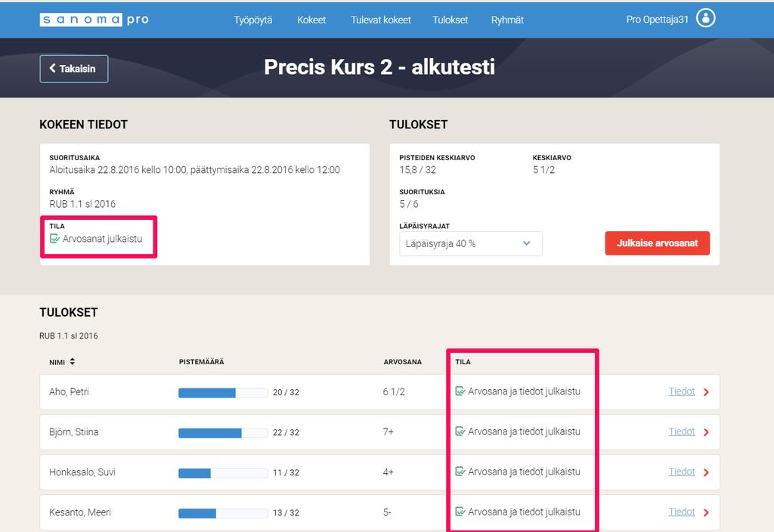
Task: Click the 22 / 32 score progress bar
Action: point(223,433)
